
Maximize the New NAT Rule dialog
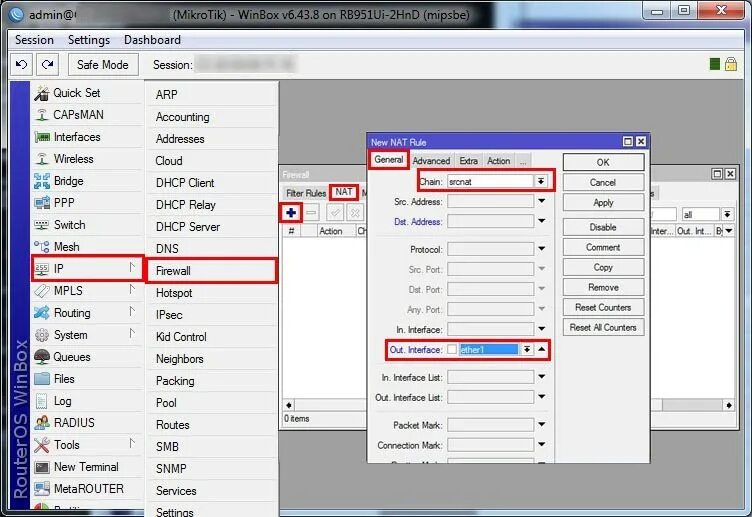628,141
